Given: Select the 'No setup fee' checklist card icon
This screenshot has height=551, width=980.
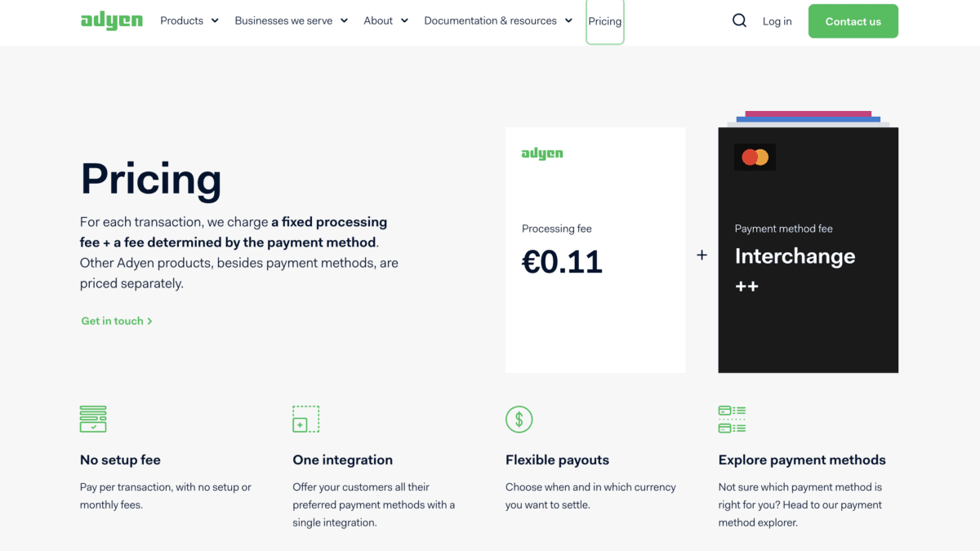Looking at the screenshot, I should [92, 419].
